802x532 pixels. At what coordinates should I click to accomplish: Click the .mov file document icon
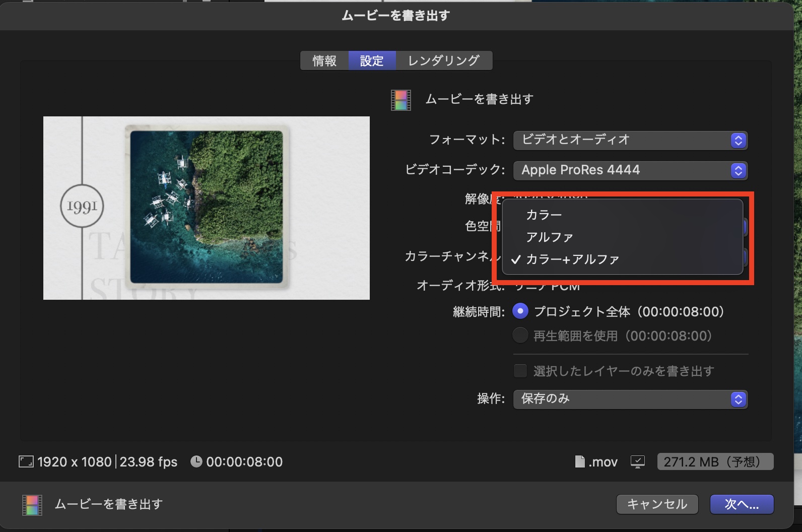tap(580, 461)
